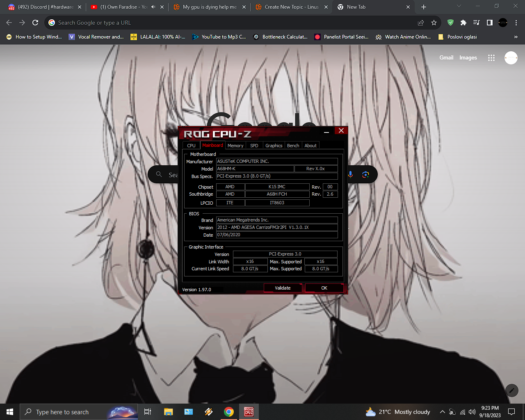Click OK in CPU-Z window
Image resolution: width=525 pixels, height=420 pixels.
(x=324, y=288)
